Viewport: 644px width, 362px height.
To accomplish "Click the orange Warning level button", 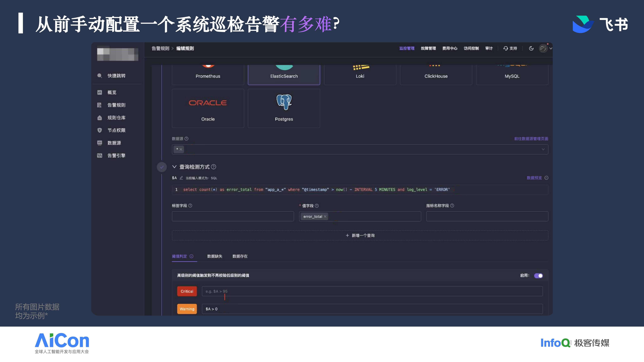I will 187,309.
